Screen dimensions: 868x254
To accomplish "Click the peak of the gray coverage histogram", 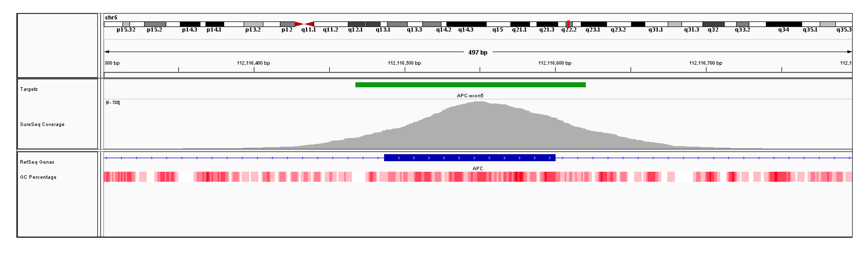I will pyautogui.click(x=479, y=103).
